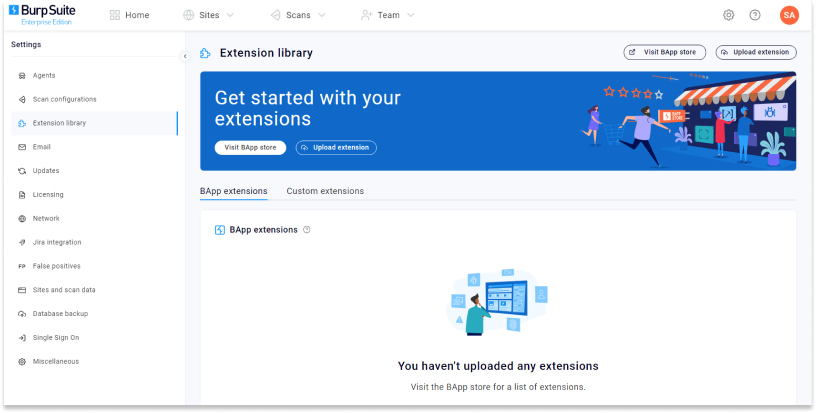Image resolution: width=816 pixels, height=413 pixels.
Task: Click Upload extension button in page header
Action: [756, 53]
